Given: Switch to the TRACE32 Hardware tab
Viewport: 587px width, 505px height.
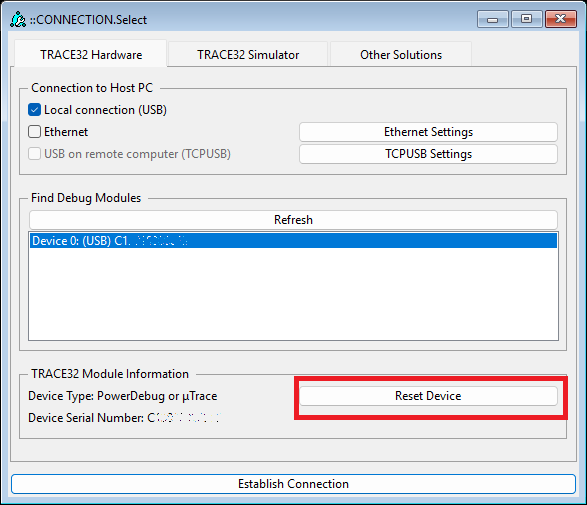Looking at the screenshot, I should (91, 55).
